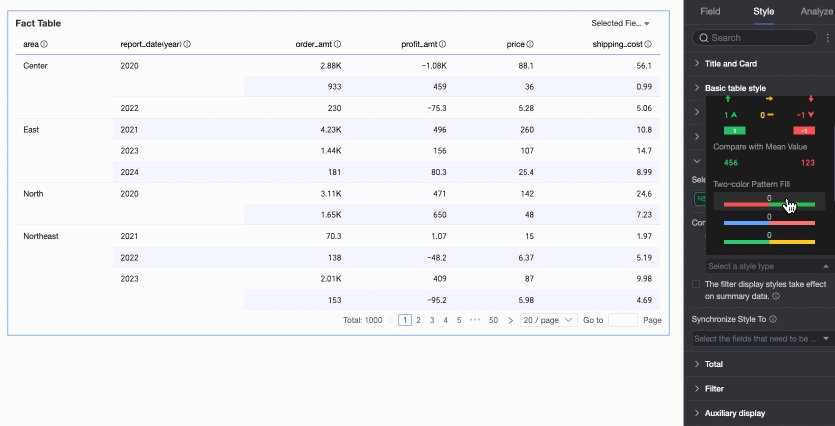This screenshot has height=426, width=835.
Task: Click the 4.23K order_amt cell
Action: pyautogui.click(x=331, y=130)
